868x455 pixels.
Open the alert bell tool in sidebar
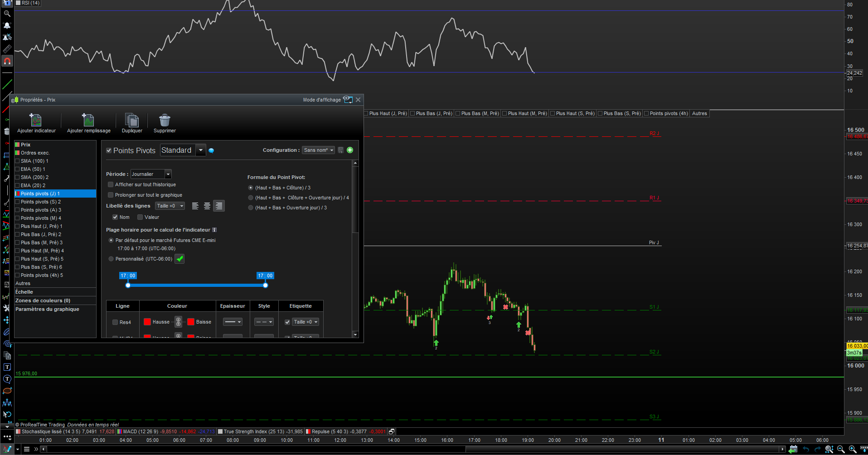click(x=7, y=25)
